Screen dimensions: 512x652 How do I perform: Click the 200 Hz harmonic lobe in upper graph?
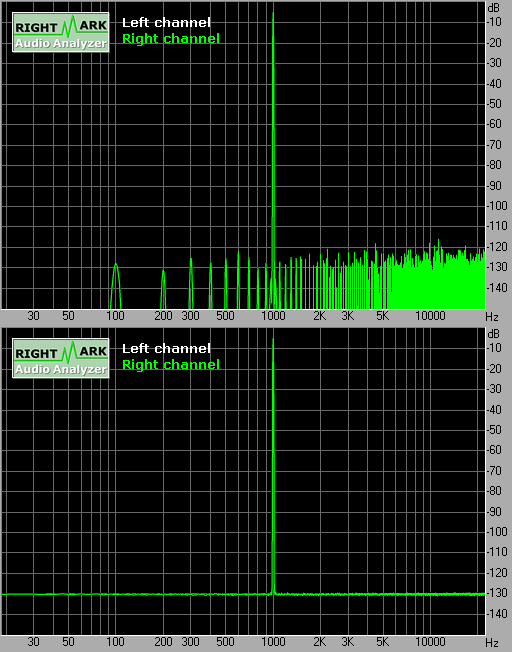pyautogui.click(x=163, y=289)
